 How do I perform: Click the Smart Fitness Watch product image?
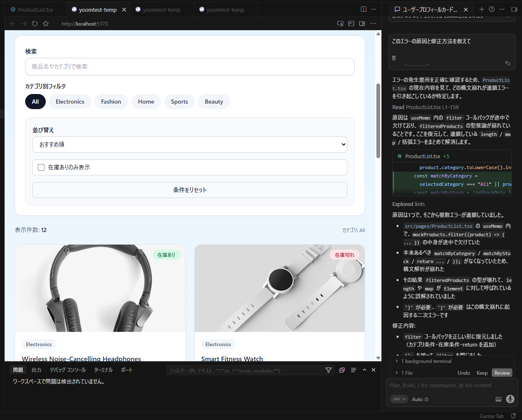(279, 288)
